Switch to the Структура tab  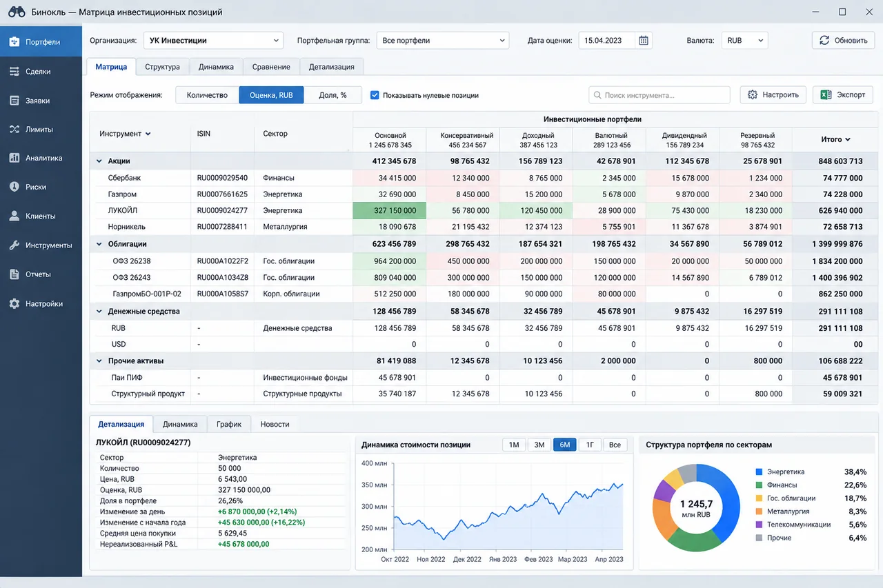(163, 67)
